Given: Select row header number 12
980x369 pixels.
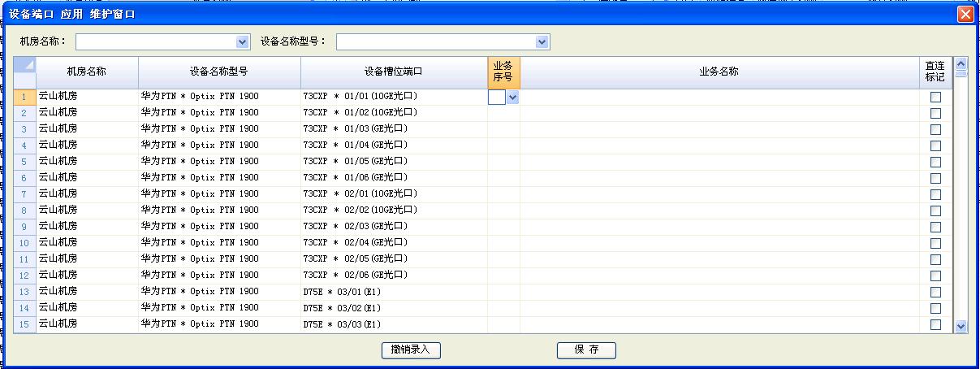Looking at the screenshot, I should 24,276.
